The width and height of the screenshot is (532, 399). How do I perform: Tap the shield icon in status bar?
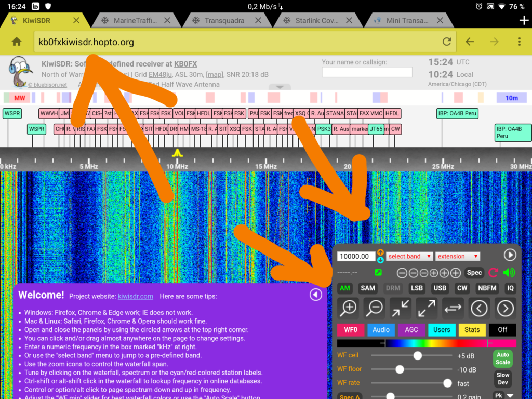pos(48,6)
